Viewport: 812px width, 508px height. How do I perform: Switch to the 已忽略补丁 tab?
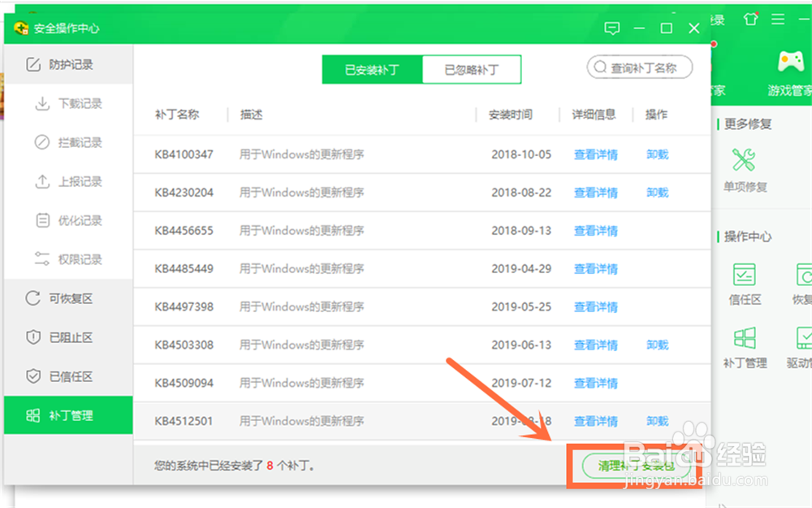pos(471,69)
